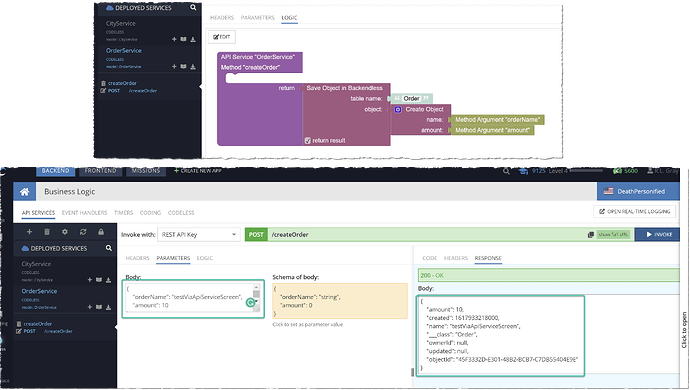Delete createOrder method via trash icon, upper panel
Viewport: 690px width, 390px height.
(x=103, y=83)
